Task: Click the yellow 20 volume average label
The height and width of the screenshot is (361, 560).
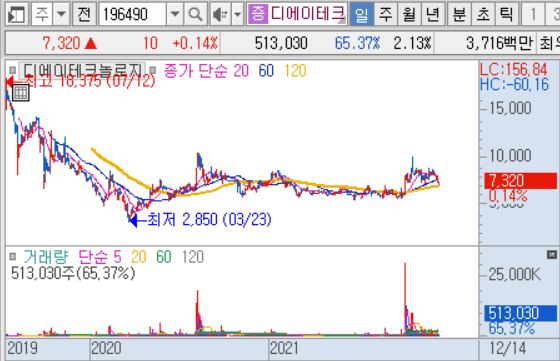Action: point(139,257)
